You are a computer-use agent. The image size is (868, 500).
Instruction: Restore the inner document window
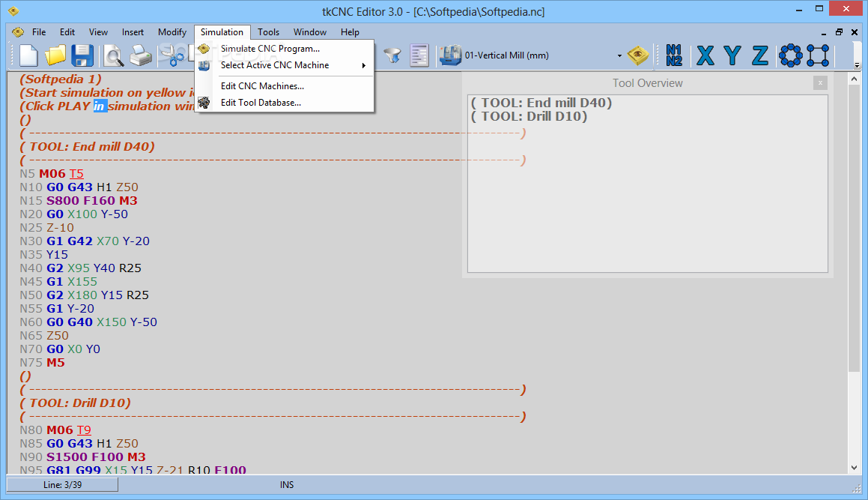pos(840,32)
